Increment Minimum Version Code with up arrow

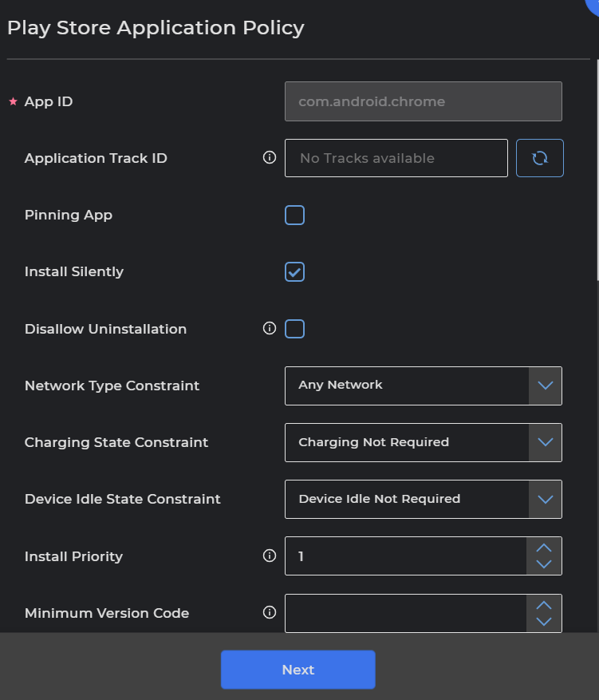click(544, 604)
